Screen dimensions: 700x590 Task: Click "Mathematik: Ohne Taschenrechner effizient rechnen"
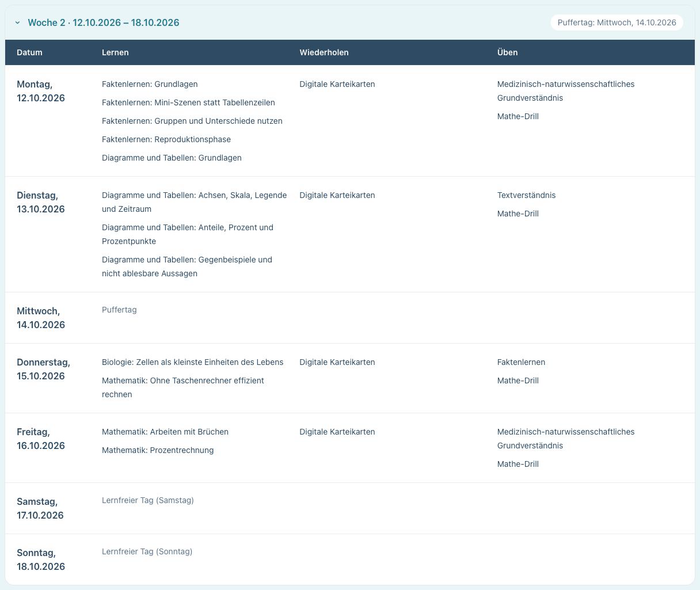point(183,387)
